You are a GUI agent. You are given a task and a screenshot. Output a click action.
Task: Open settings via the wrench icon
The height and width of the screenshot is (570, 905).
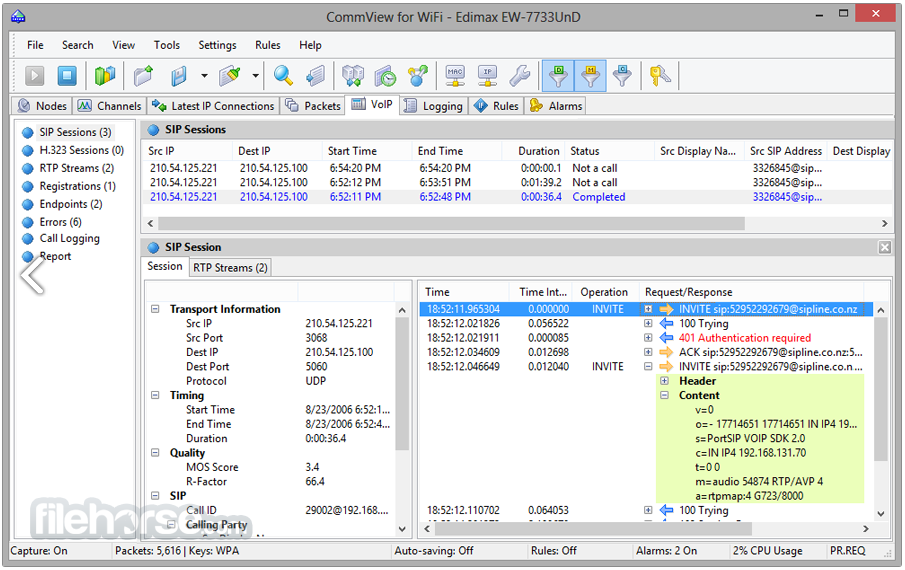pyautogui.click(x=520, y=76)
